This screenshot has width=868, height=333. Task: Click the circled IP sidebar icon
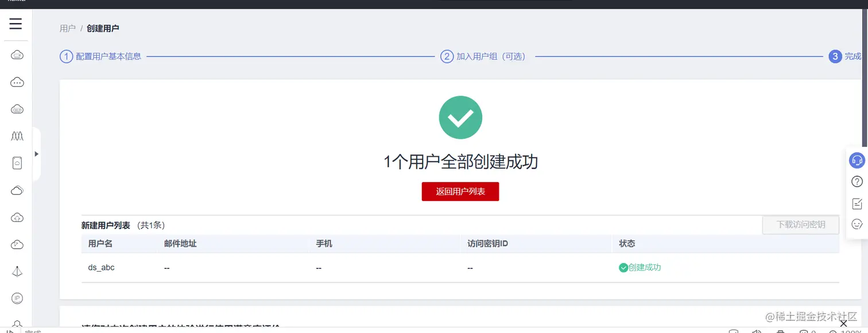coord(17,298)
